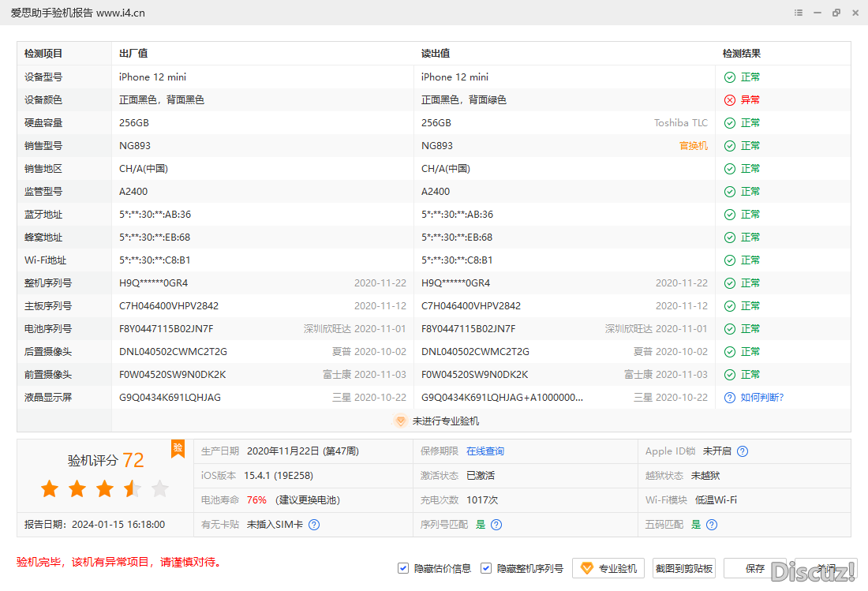Click the green check icon for 蓝牙地址
The image size is (868, 591).
click(730, 215)
